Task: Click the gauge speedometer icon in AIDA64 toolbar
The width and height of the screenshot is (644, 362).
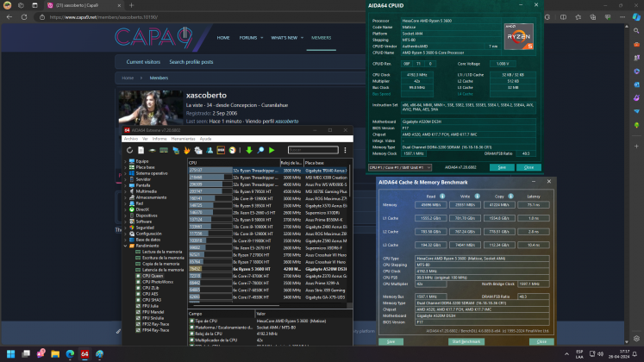Action: (233, 150)
